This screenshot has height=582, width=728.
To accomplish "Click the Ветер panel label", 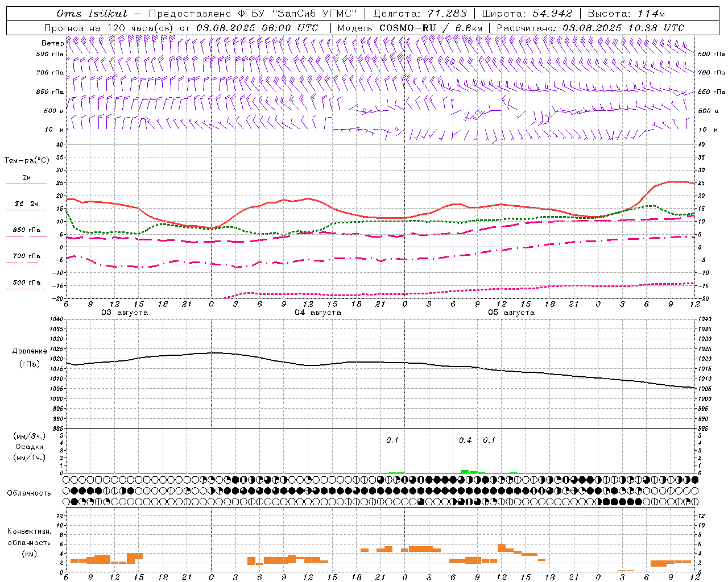I will 52,43.
